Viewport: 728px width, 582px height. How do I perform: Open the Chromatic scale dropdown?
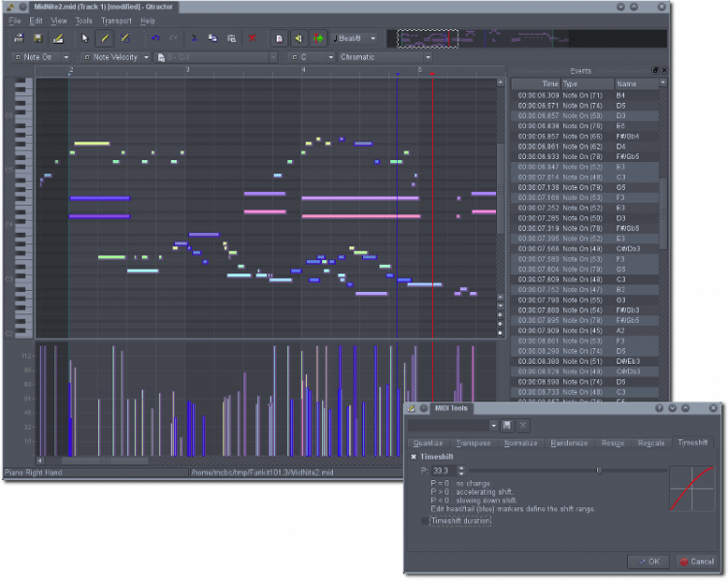pos(385,57)
